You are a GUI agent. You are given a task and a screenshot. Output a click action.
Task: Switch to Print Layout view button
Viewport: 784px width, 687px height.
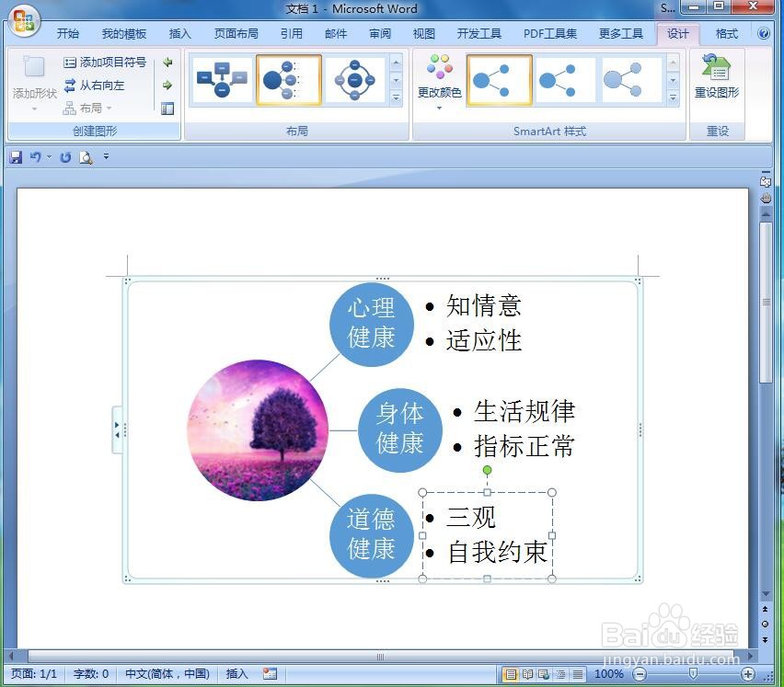tap(511, 674)
